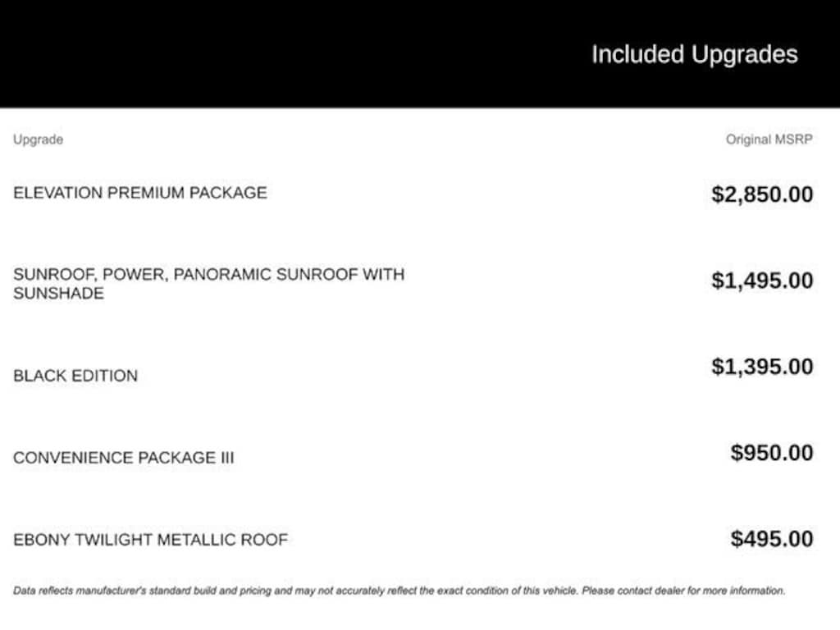The width and height of the screenshot is (840, 630).
Task: Click the word 'Upgrades' in the title
Action: pos(745,55)
